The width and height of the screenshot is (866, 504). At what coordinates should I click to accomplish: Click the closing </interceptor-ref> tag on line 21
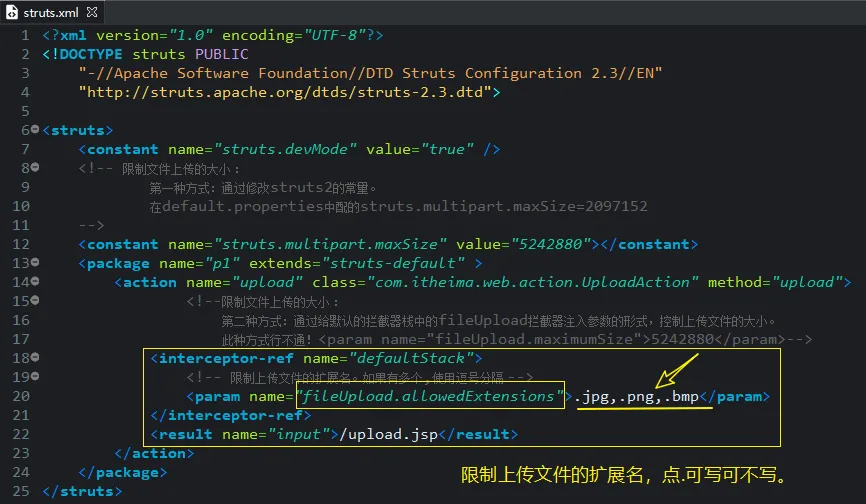coord(230,415)
